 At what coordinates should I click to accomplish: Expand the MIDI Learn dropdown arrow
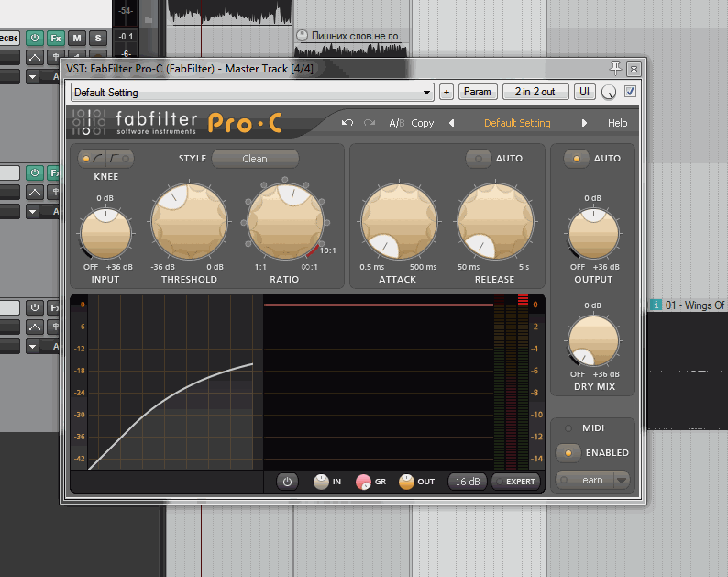pos(622,481)
